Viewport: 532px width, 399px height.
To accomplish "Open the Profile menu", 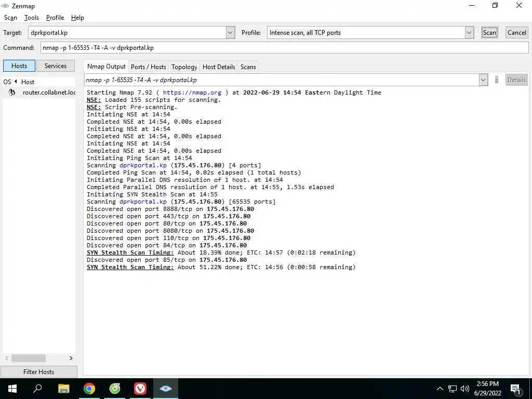I will tap(55, 18).
